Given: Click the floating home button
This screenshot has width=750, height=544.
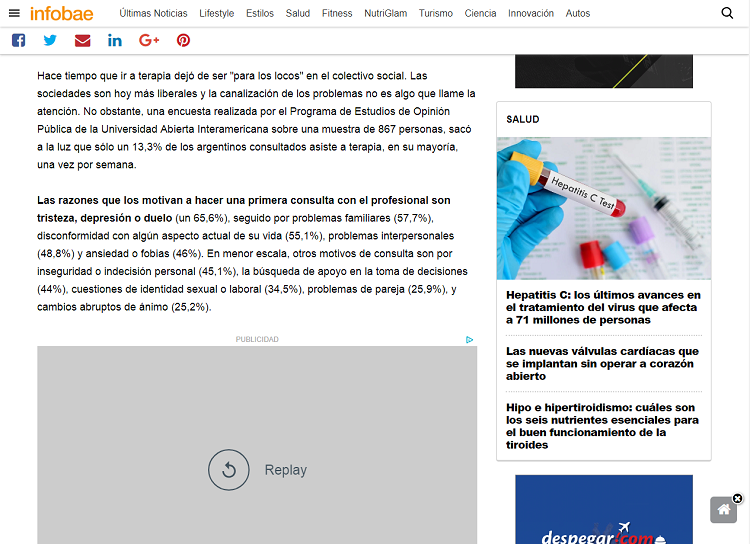Looking at the screenshot, I should (x=723, y=510).
